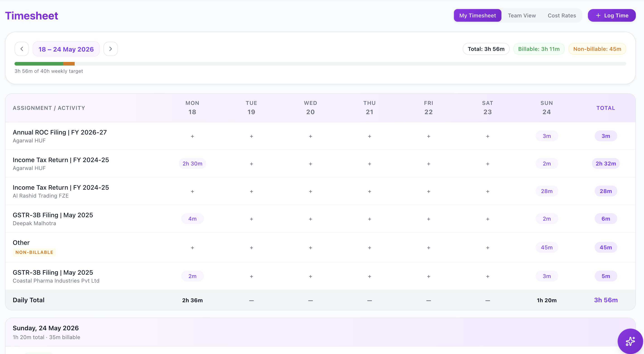Viewport: 644px width, 354px height.
Task: Click the Al Rashid Trading FZE client name
Action: 41,196
